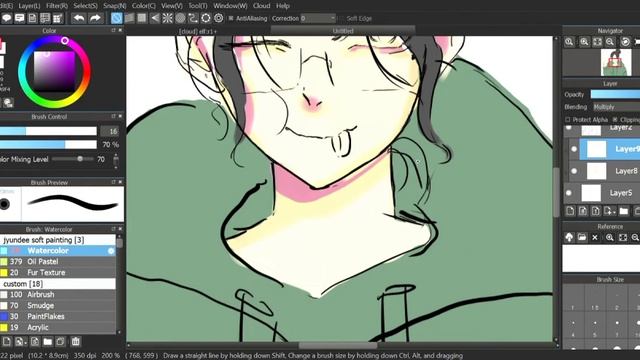Toggle the Protect Alpha checkbox
This screenshot has height=360, width=640.
click(568, 120)
